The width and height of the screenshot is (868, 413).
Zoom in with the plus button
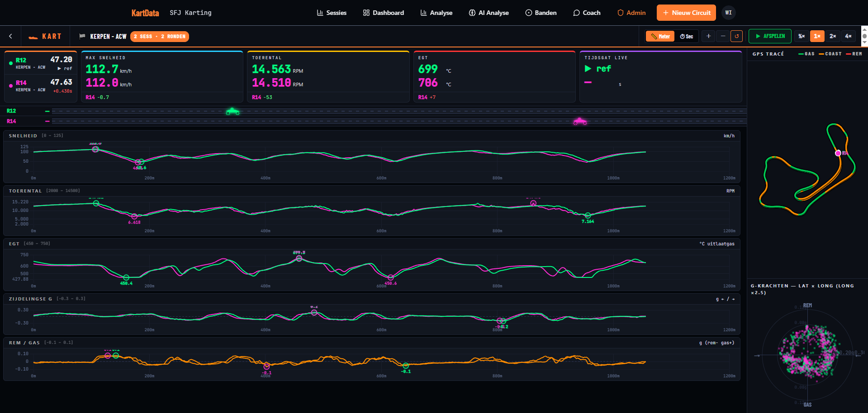[708, 36]
